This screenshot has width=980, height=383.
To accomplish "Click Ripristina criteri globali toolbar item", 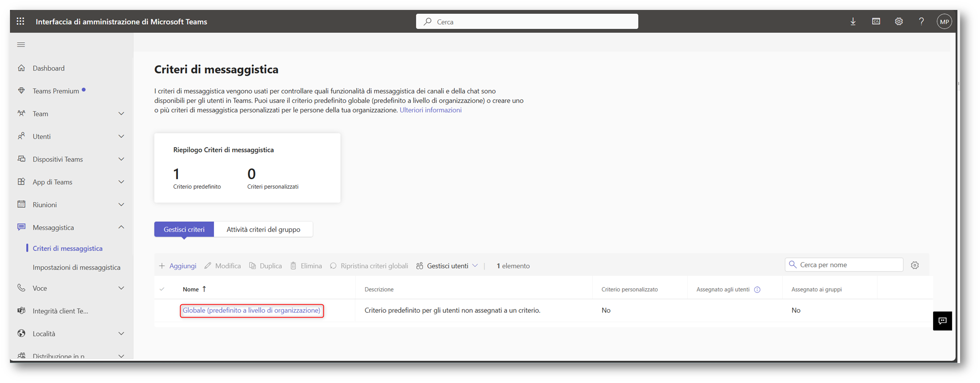I will [369, 266].
